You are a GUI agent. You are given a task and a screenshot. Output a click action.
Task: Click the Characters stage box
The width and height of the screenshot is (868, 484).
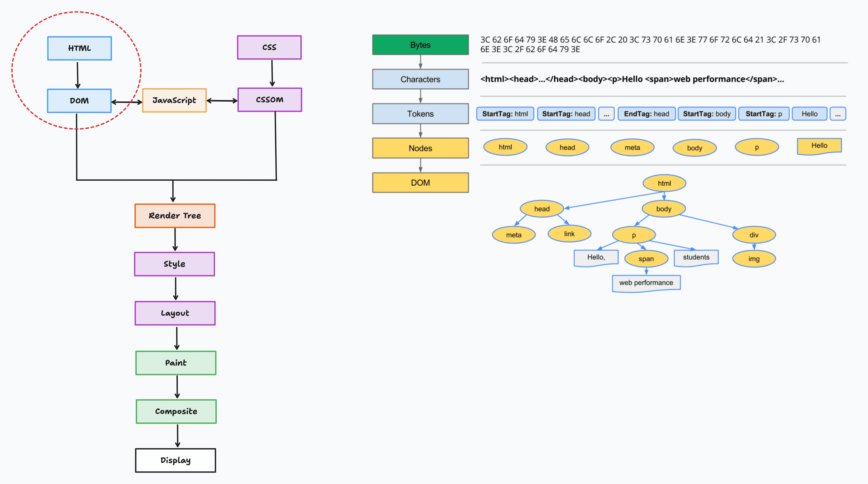(x=420, y=79)
